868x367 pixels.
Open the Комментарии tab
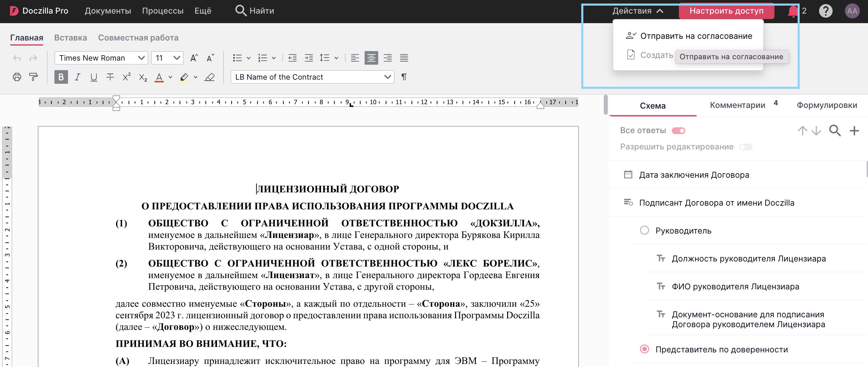(x=737, y=105)
